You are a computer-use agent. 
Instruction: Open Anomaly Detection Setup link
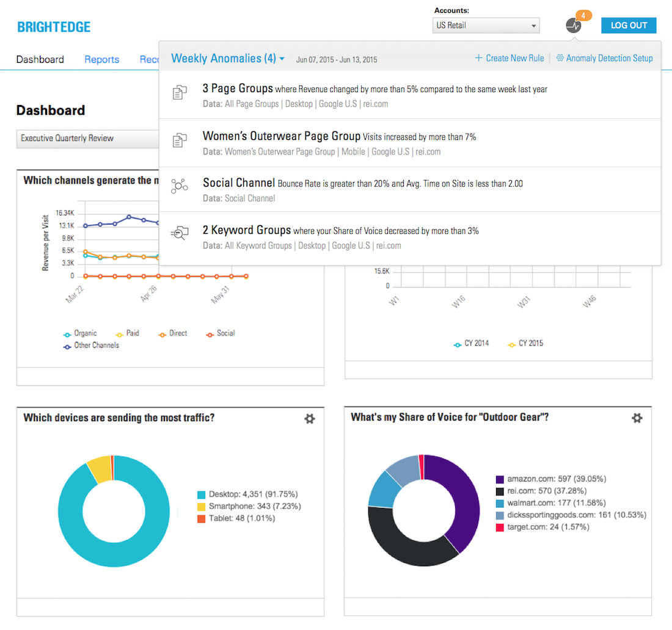[605, 58]
